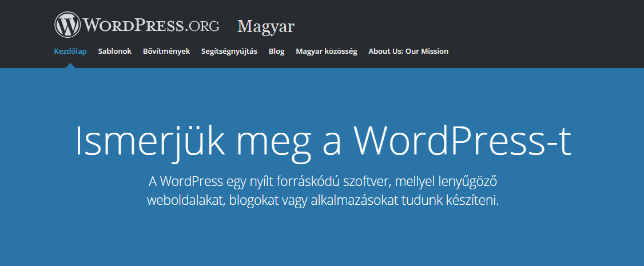Open the Blog menu item

coord(276,51)
